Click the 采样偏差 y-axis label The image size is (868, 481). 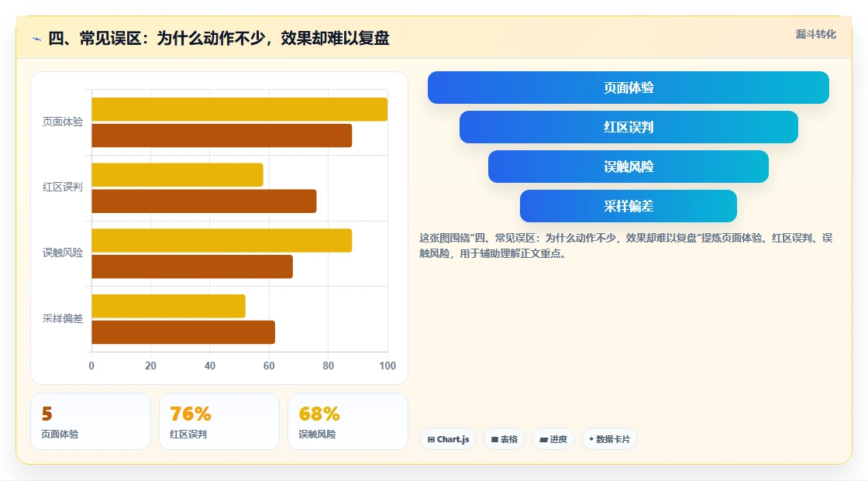pos(63,318)
